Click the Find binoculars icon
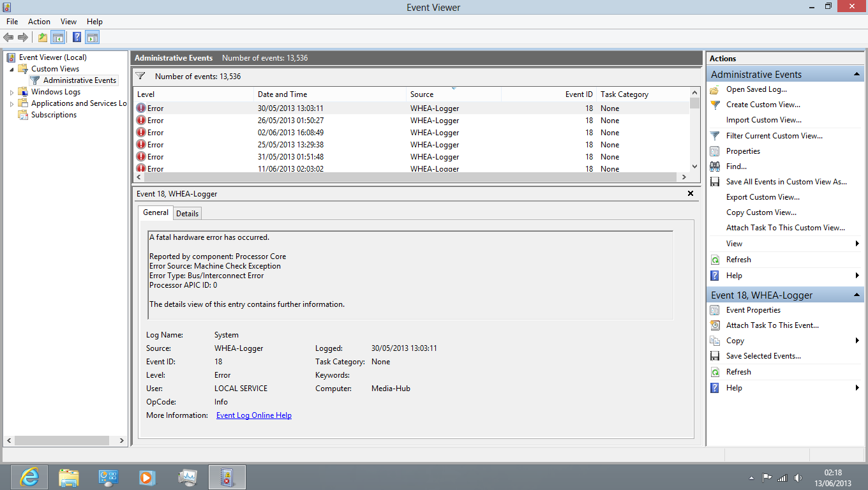The height and width of the screenshot is (490, 868). [715, 166]
